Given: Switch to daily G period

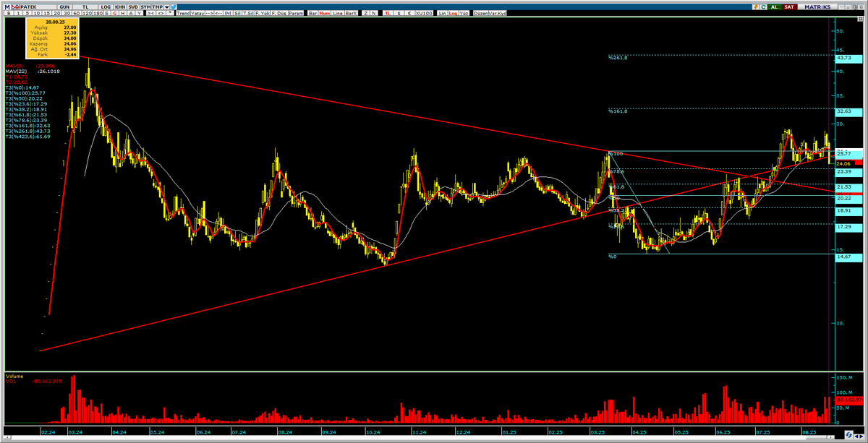Looking at the screenshot, I should (115, 13).
